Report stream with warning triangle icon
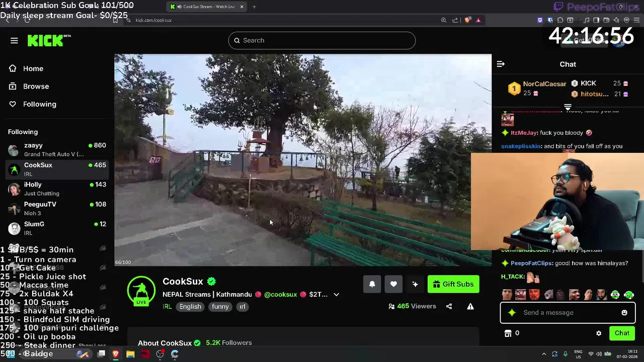The image size is (644, 362). click(x=470, y=306)
